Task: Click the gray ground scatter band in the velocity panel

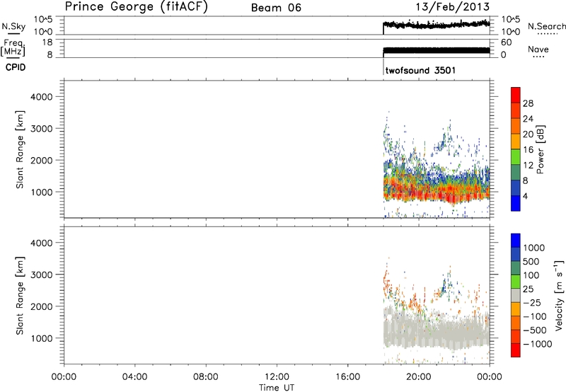Action: pyautogui.click(x=437, y=329)
